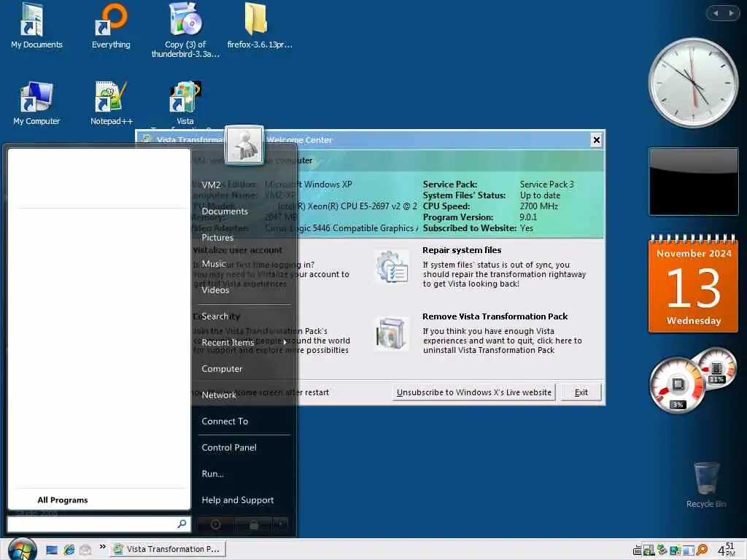Open the My Documents desktop shortcut
The height and width of the screenshot is (560, 747).
pos(36,26)
